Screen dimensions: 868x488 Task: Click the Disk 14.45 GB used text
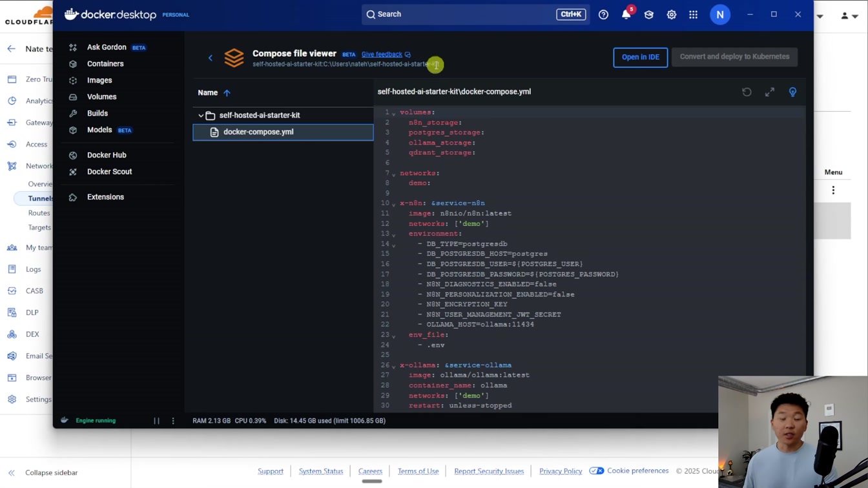[x=329, y=421]
